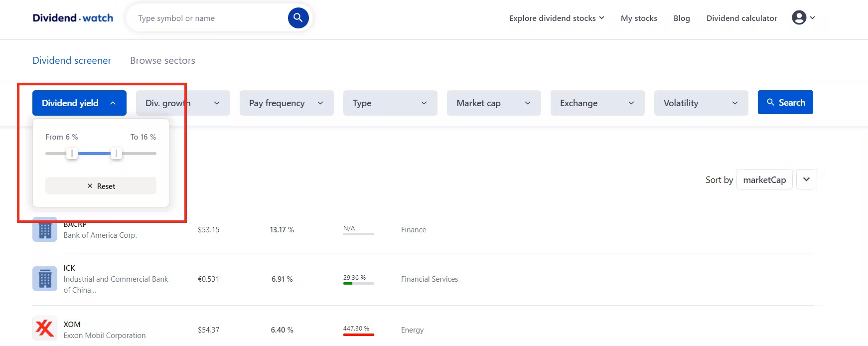Expand the Div. growth dropdown
The height and width of the screenshot is (346, 868).
pyautogui.click(x=183, y=103)
